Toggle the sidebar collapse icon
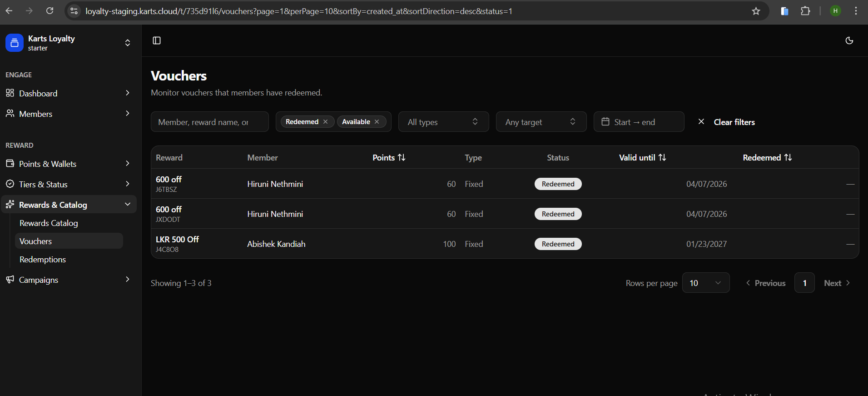This screenshot has width=868, height=396. click(x=157, y=40)
